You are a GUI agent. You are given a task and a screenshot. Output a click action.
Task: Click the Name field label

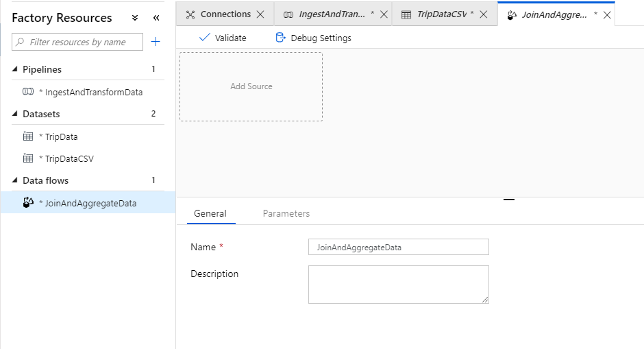203,247
